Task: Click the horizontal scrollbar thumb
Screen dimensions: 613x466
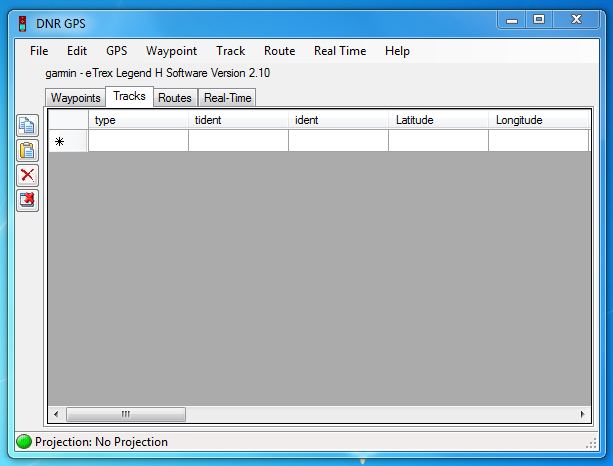Action: click(x=126, y=414)
